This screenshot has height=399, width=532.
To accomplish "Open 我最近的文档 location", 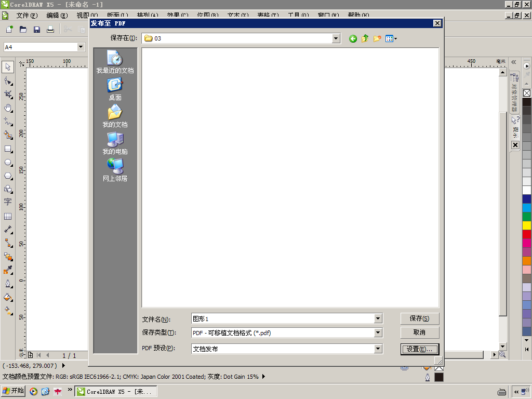I will point(115,62).
